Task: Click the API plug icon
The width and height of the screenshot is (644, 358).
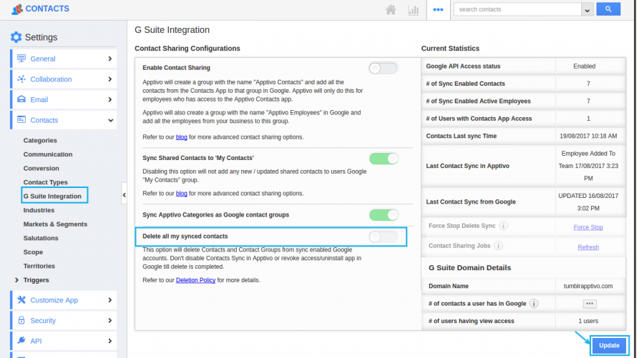Action: pyautogui.click(x=21, y=340)
